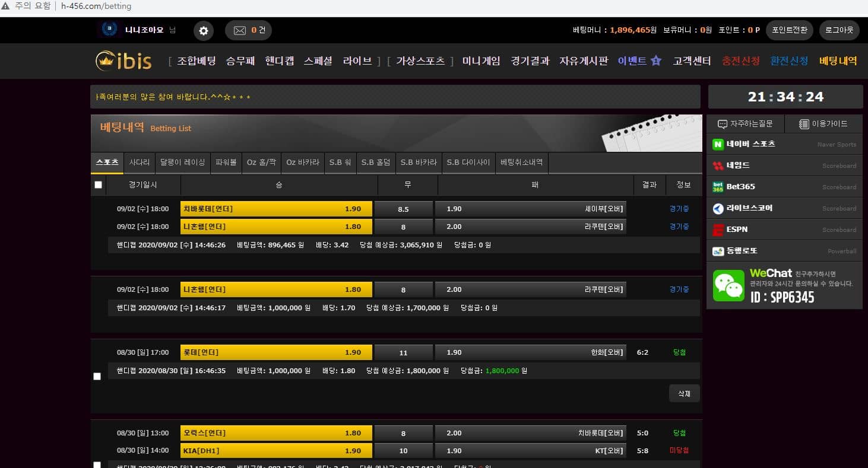Click the 로그아웃 button
The width and height of the screenshot is (868, 468).
[840, 30]
